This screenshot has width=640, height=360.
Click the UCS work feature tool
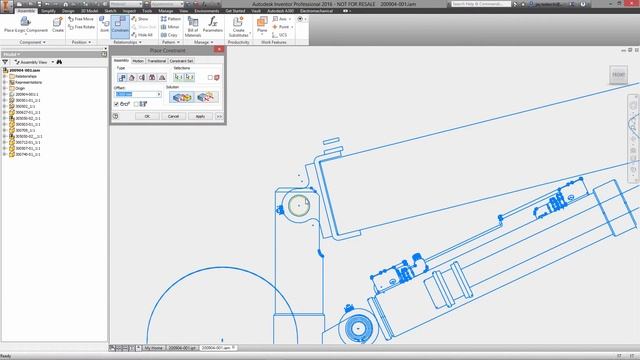[280, 35]
